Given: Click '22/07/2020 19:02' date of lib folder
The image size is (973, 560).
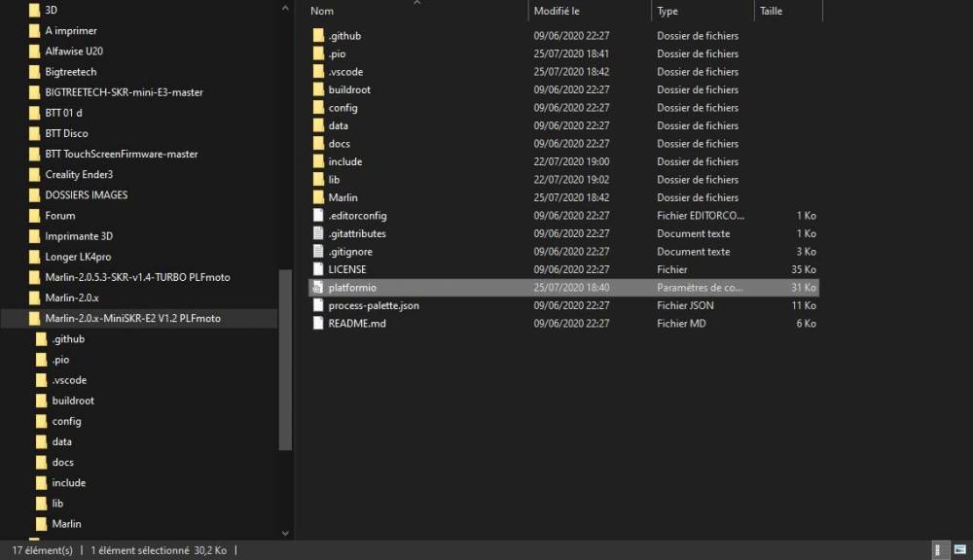Looking at the screenshot, I should tap(571, 179).
